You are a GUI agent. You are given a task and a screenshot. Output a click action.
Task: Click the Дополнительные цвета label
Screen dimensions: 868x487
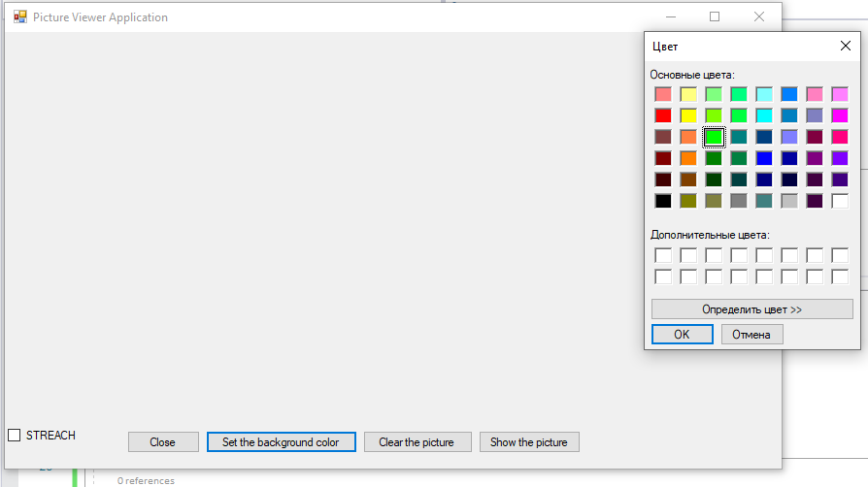(x=710, y=235)
